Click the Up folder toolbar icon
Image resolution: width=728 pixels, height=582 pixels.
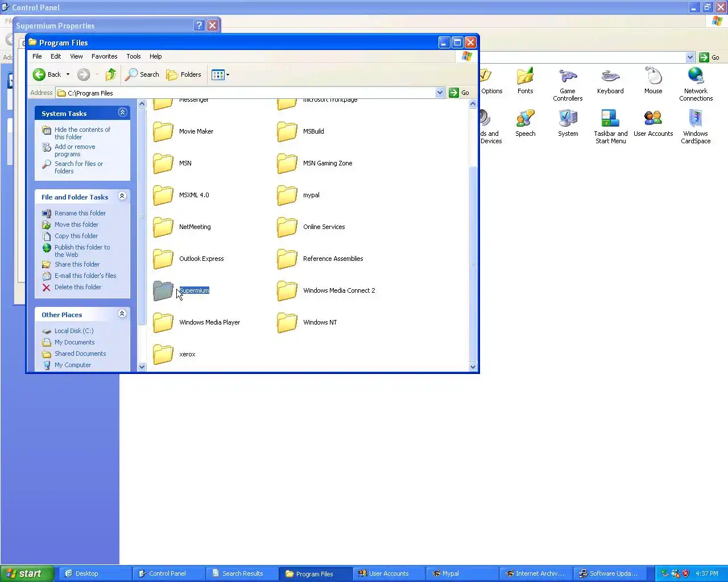click(111, 74)
